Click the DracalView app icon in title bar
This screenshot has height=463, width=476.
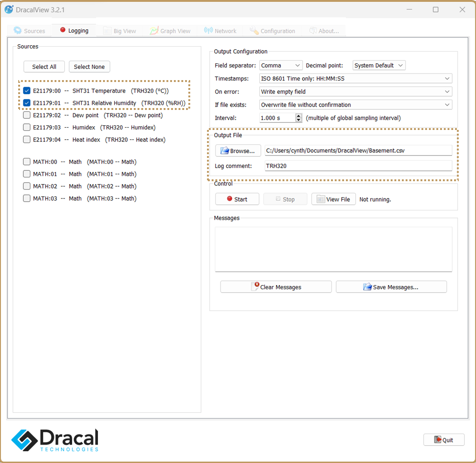point(9,10)
